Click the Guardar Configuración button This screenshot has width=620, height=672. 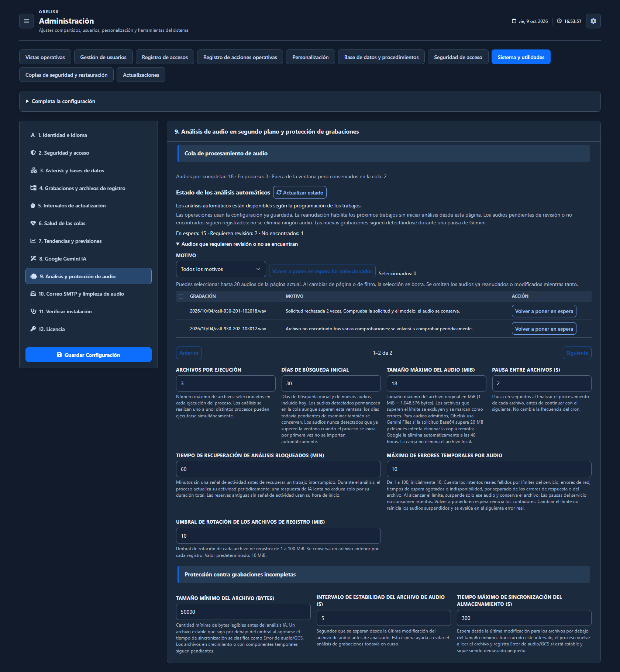(x=89, y=355)
